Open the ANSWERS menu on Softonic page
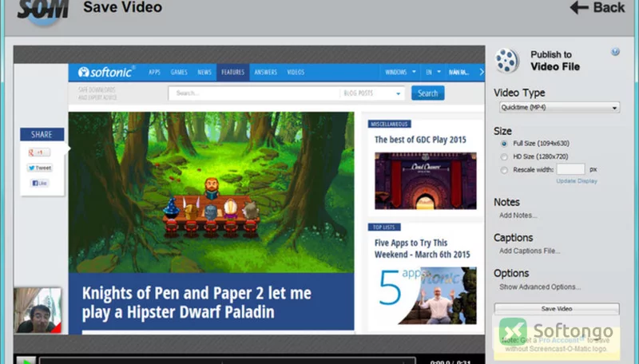 coord(266,72)
